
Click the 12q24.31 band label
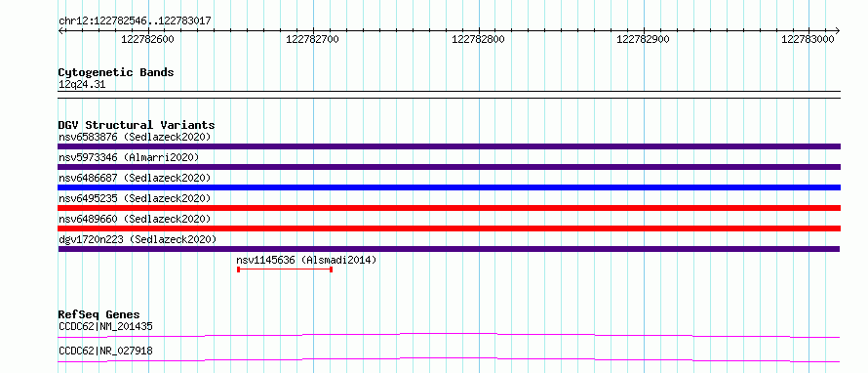82,85
